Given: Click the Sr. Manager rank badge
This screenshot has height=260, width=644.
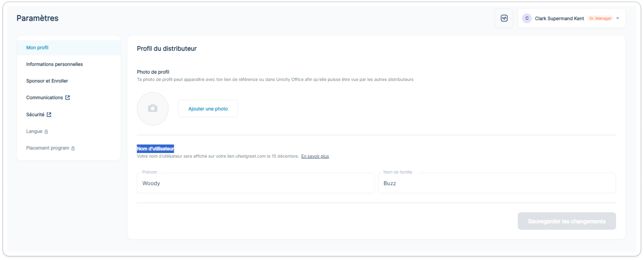Looking at the screenshot, I should pyautogui.click(x=600, y=18).
